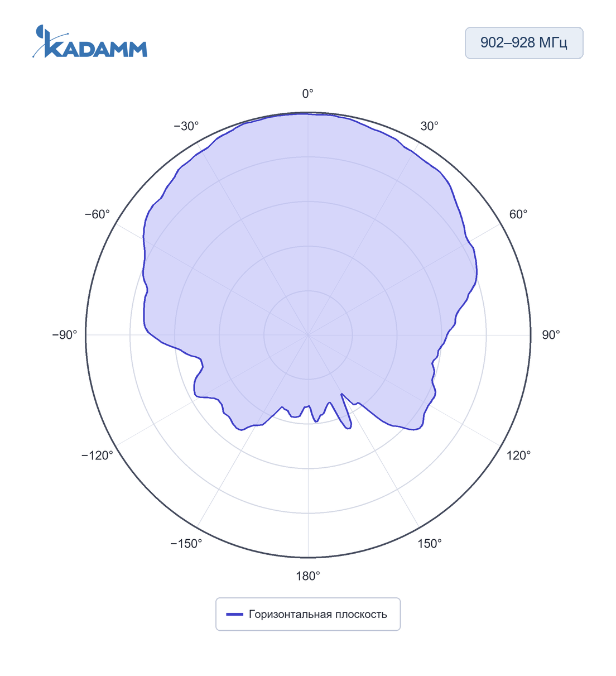Viewport: 616px width, 676px height.
Task: Click the −150° angle label
Action: tap(186, 544)
